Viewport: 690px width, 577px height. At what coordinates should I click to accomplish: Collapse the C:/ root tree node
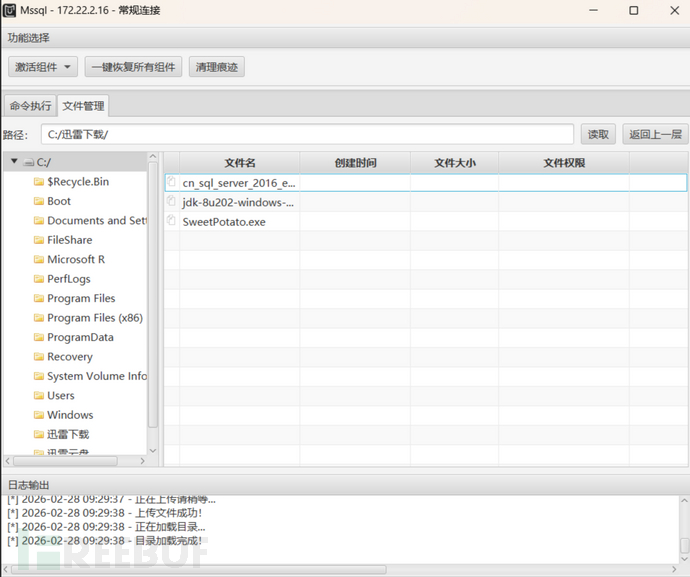tap(14, 162)
